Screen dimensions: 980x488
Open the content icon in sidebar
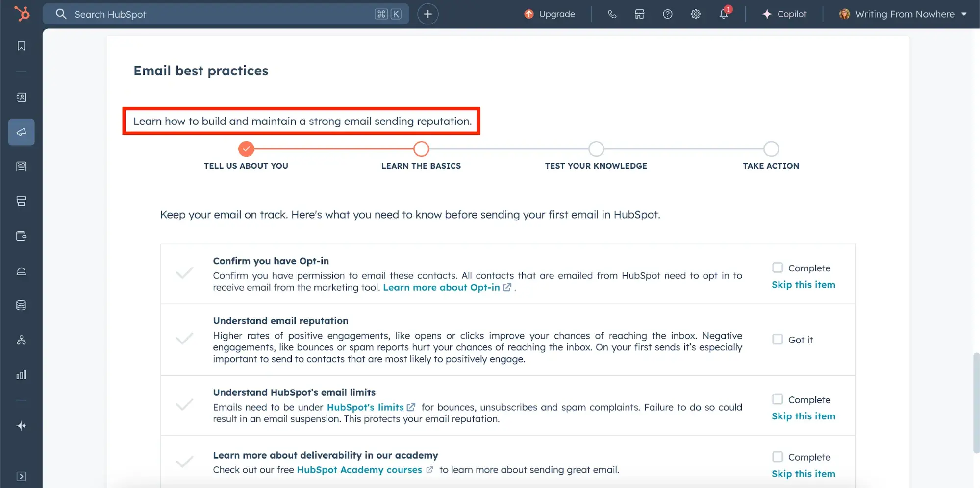tap(21, 167)
